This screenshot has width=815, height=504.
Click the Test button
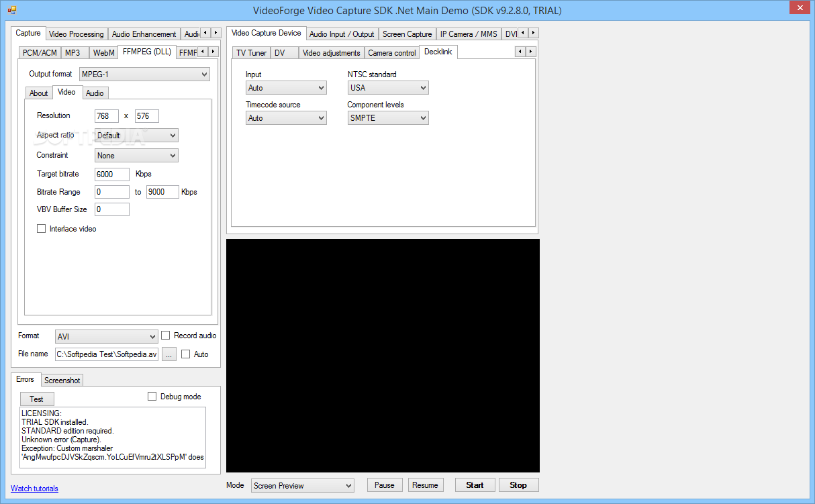pos(36,399)
